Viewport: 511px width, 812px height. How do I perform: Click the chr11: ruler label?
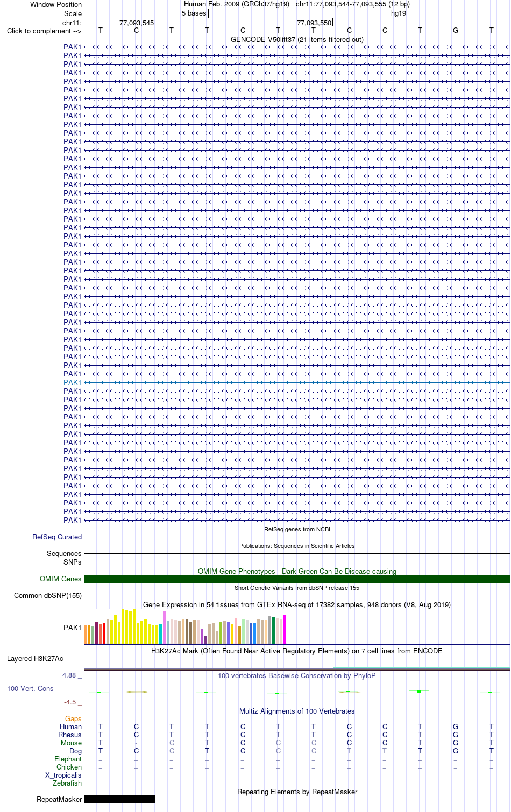click(72, 23)
